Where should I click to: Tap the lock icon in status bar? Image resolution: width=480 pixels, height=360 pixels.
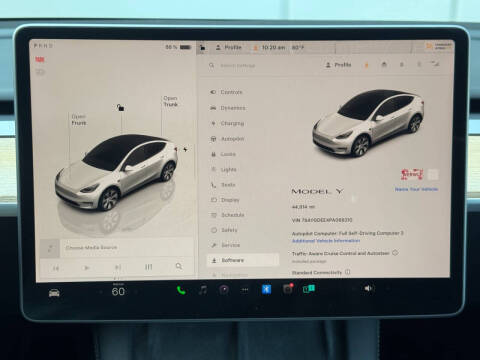click(202, 48)
